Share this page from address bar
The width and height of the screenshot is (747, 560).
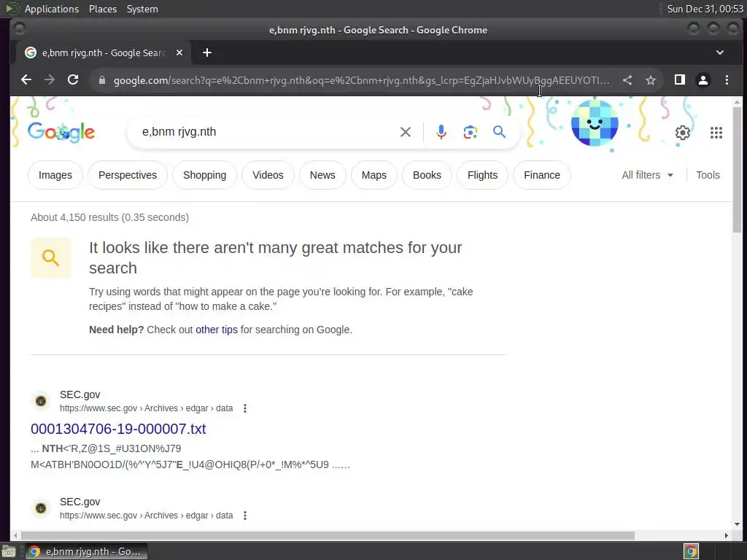click(x=627, y=80)
